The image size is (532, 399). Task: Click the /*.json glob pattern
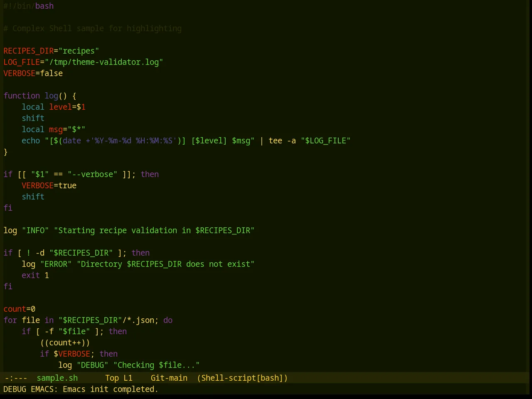(138, 320)
